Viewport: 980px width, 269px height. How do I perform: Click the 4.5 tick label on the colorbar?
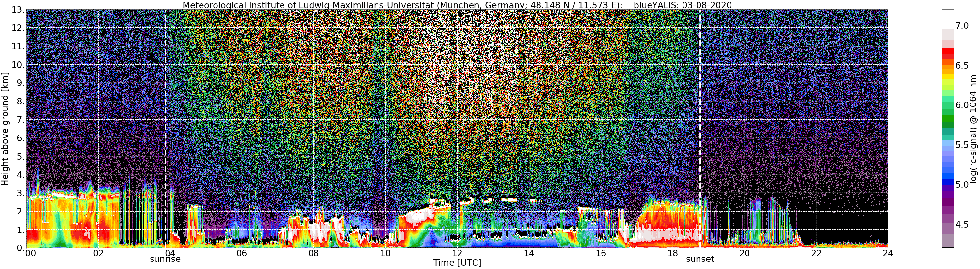[962, 225]
